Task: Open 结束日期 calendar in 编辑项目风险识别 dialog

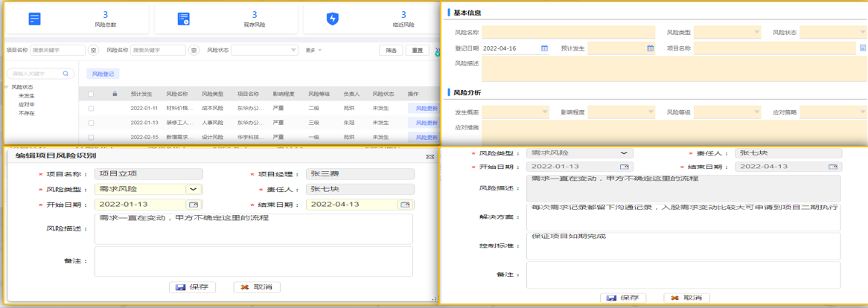Action: (x=405, y=205)
